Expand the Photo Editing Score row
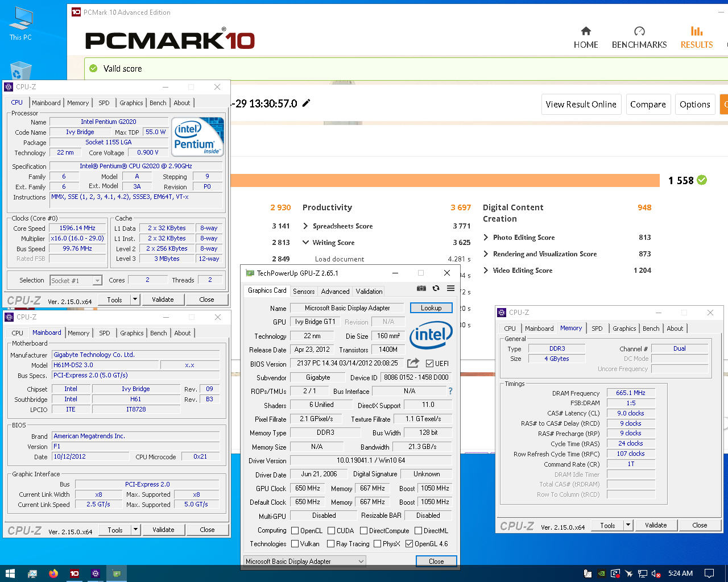Viewport: 728px width, 582px height. [486, 237]
